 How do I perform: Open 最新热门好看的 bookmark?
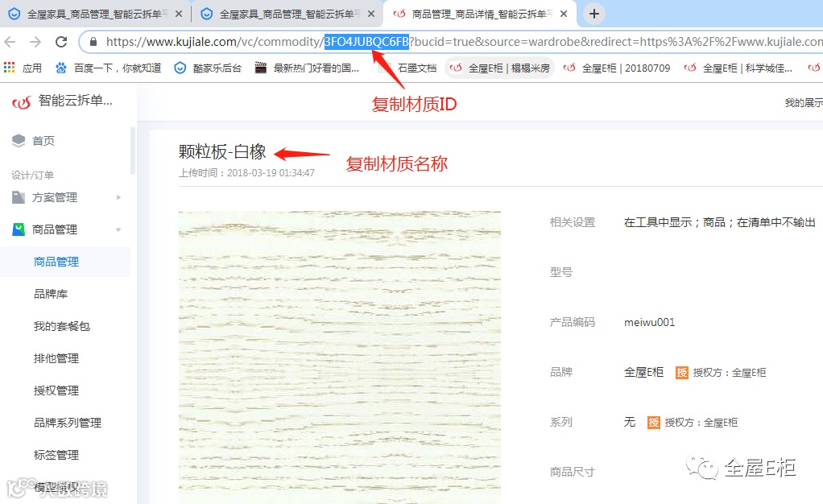pos(307,68)
